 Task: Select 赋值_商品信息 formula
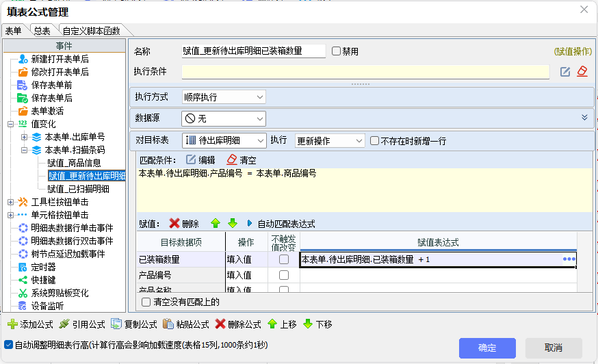coord(74,163)
